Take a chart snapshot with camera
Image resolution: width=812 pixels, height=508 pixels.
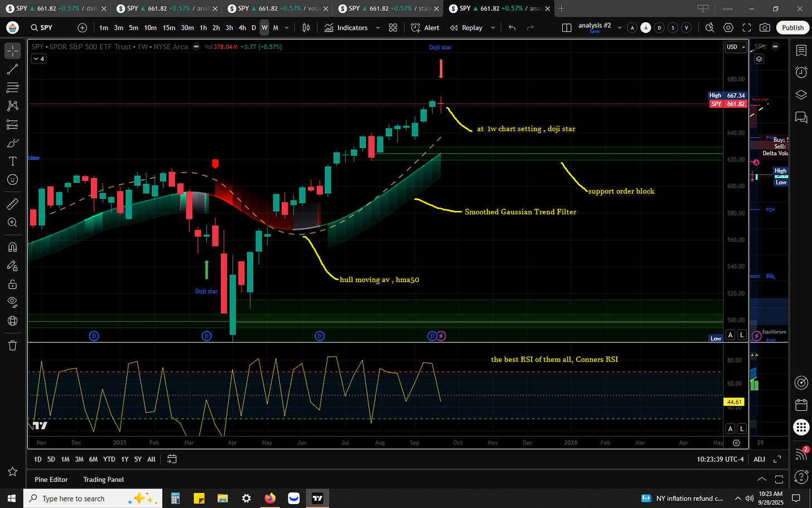[x=765, y=27]
